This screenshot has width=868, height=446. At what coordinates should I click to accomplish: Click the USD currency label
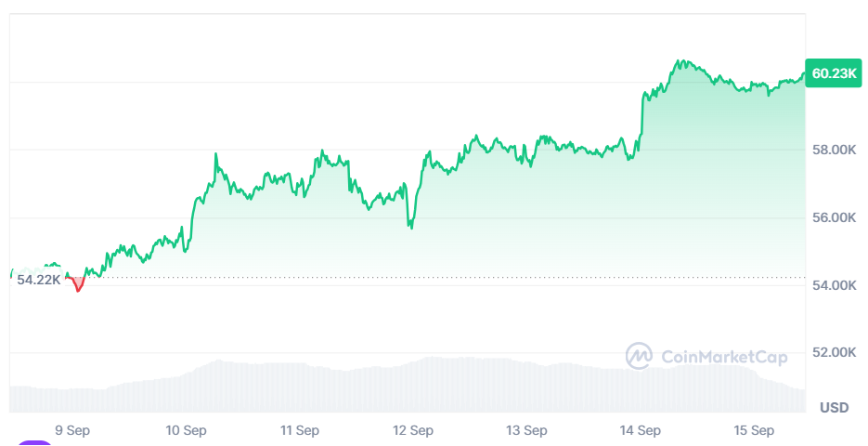click(x=835, y=408)
